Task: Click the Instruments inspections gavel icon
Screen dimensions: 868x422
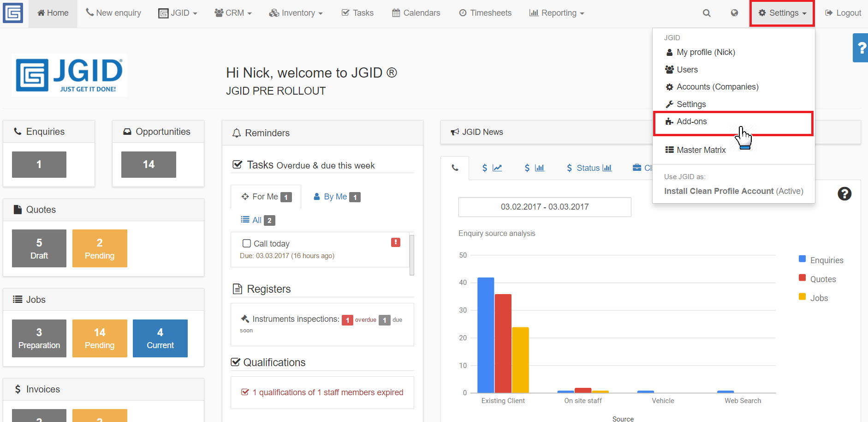Action: tap(245, 319)
